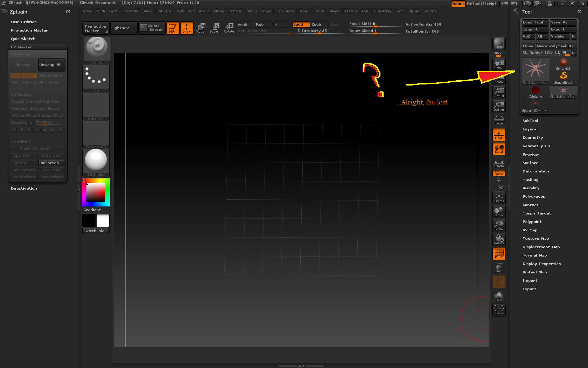This screenshot has width=588, height=368.
Task: Open the Preferences menu
Action: (x=284, y=11)
